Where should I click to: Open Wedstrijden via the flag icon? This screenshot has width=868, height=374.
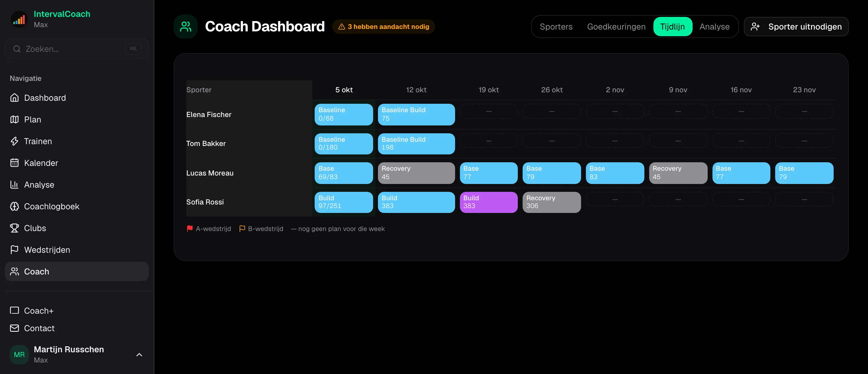coord(14,249)
